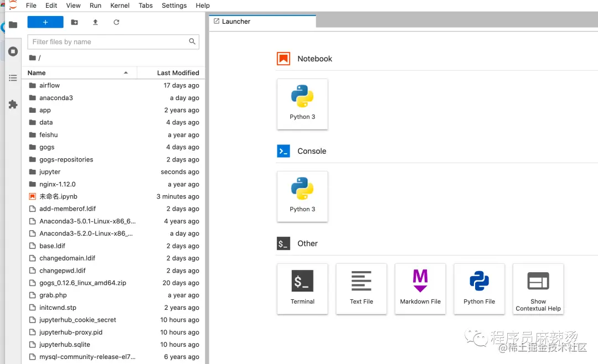Select the initcwnd.stp file
Image resolution: width=598 pixels, height=364 pixels.
click(x=114, y=308)
